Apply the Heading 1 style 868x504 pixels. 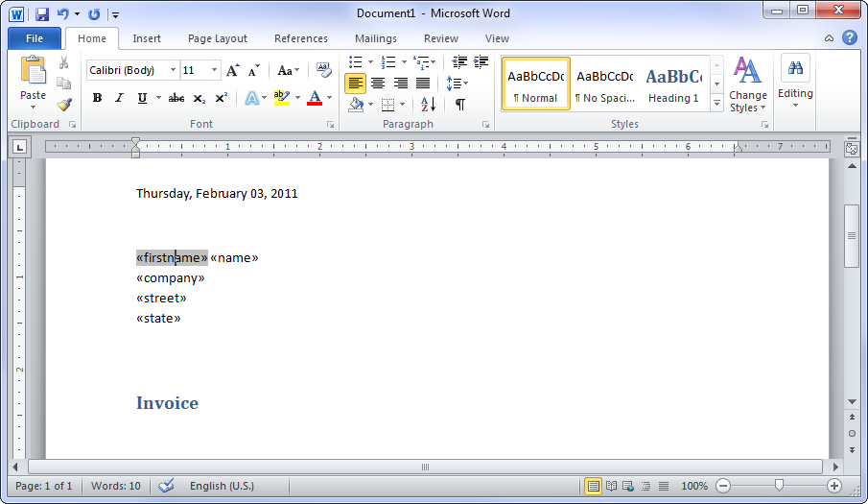tap(673, 84)
